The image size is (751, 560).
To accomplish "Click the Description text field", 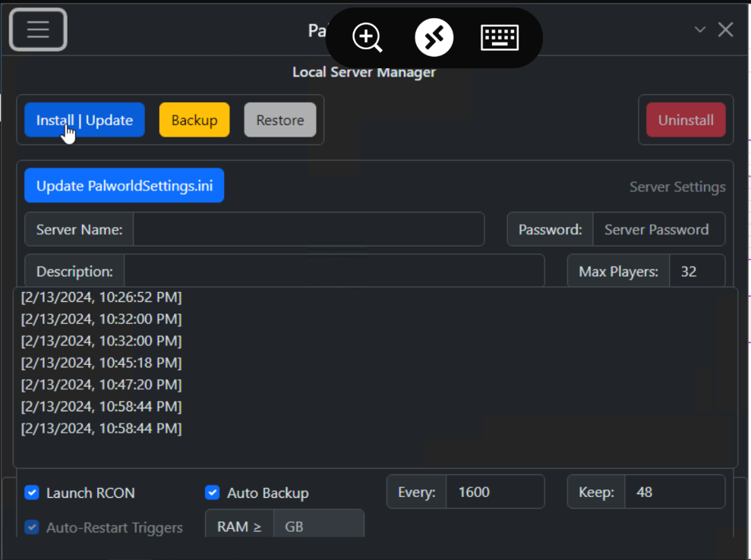I will click(334, 271).
